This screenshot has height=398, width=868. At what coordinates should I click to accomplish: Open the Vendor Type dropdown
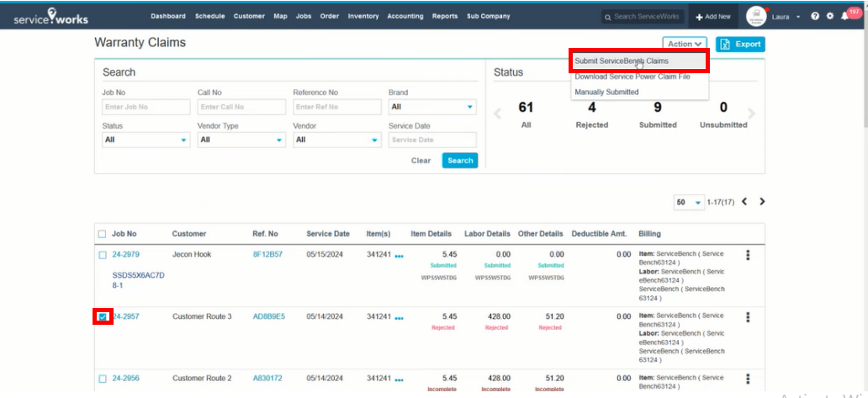[x=241, y=140]
